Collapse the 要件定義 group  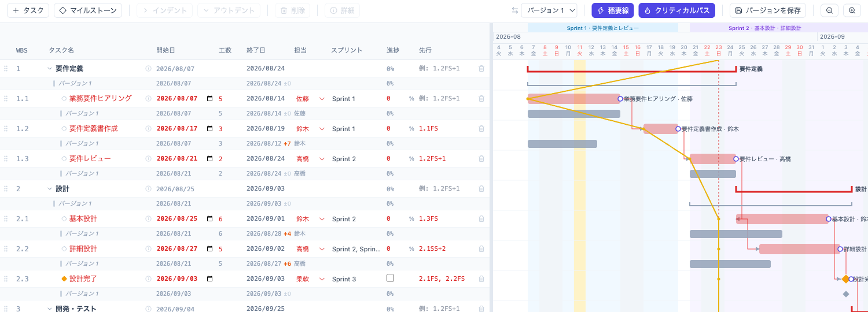click(x=50, y=69)
